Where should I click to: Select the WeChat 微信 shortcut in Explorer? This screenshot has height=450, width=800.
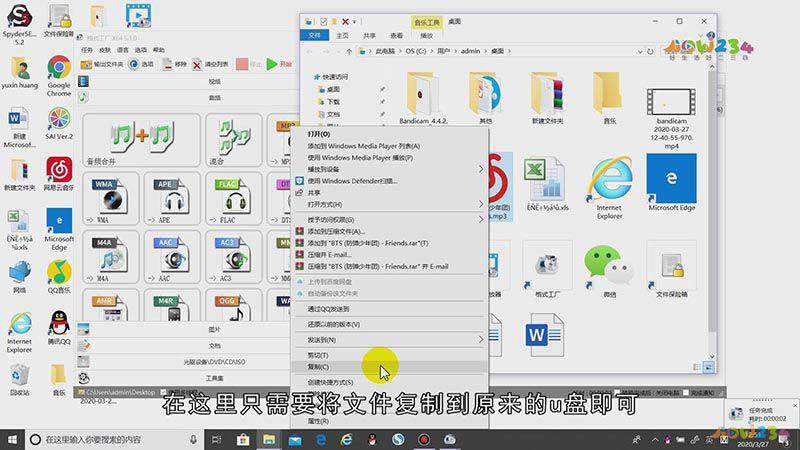(608, 270)
